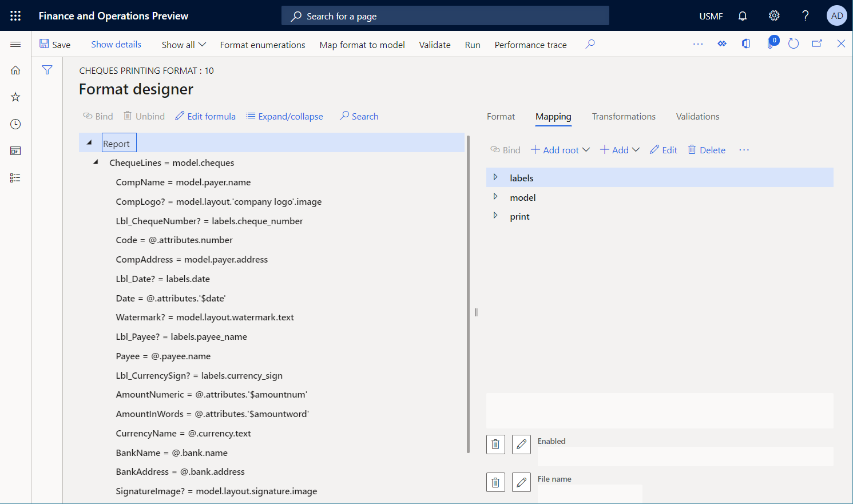Open the Settings gear
This screenshot has height=504, width=853.
click(773, 15)
